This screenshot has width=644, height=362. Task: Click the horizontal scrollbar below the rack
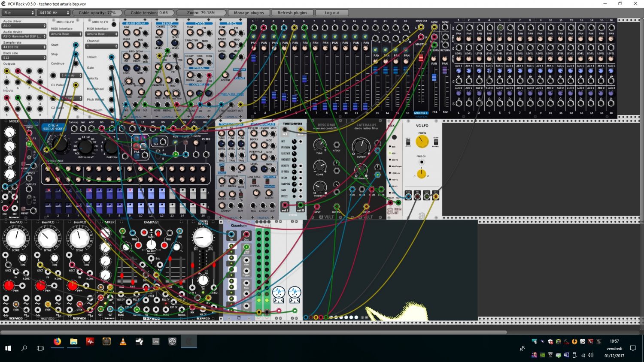coord(253,332)
